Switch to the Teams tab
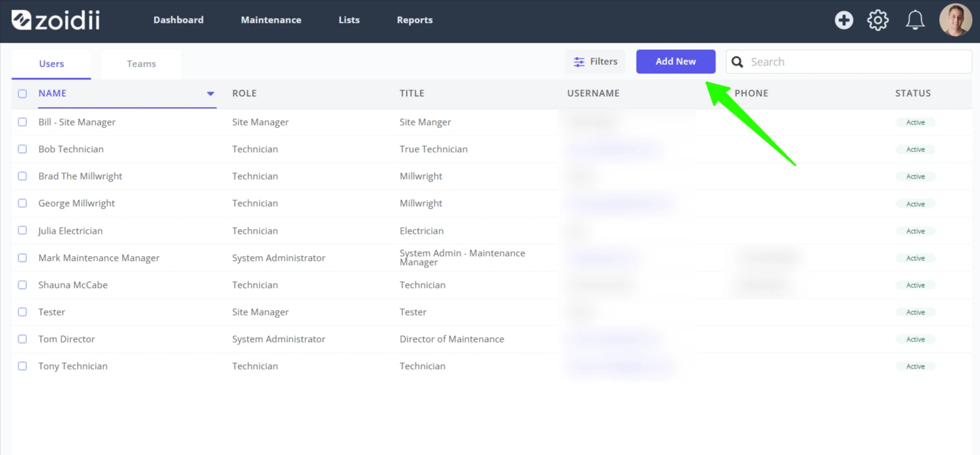Image resolution: width=980 pixels, height=455 pixels. click(141, 64)
